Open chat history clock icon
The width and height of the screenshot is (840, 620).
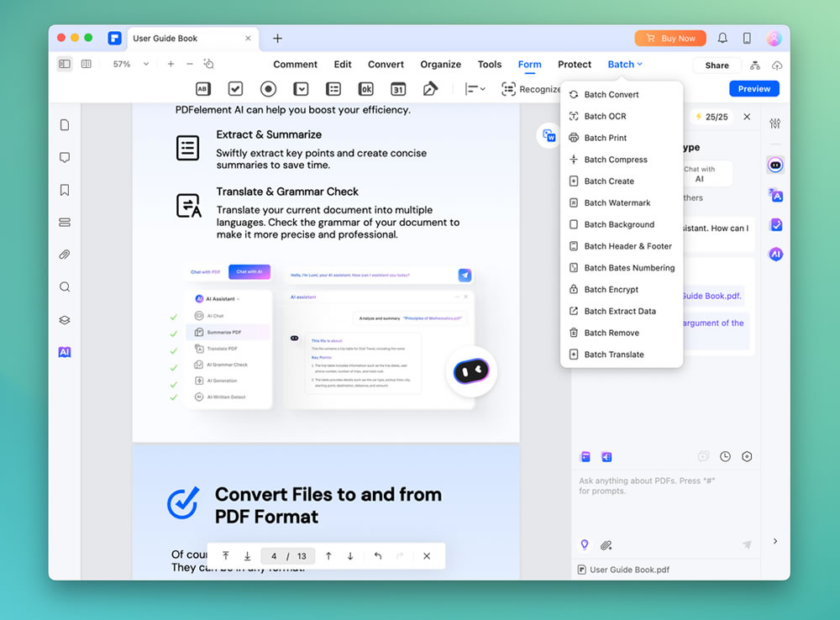725,456
